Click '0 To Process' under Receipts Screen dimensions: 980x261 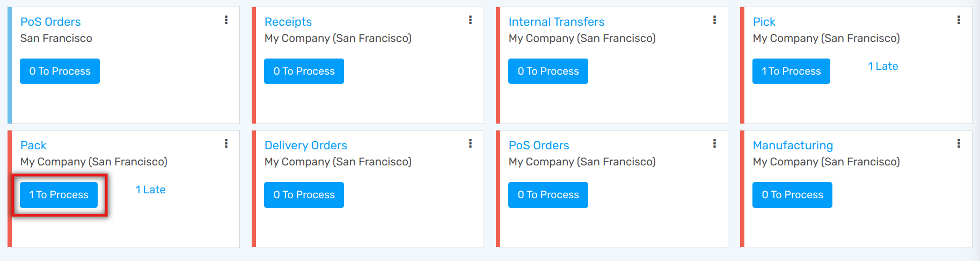pos(304,71)
